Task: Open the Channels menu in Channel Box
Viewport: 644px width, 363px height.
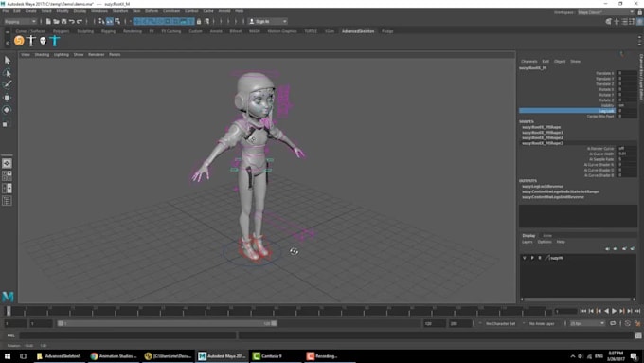Action: (529, 62)
